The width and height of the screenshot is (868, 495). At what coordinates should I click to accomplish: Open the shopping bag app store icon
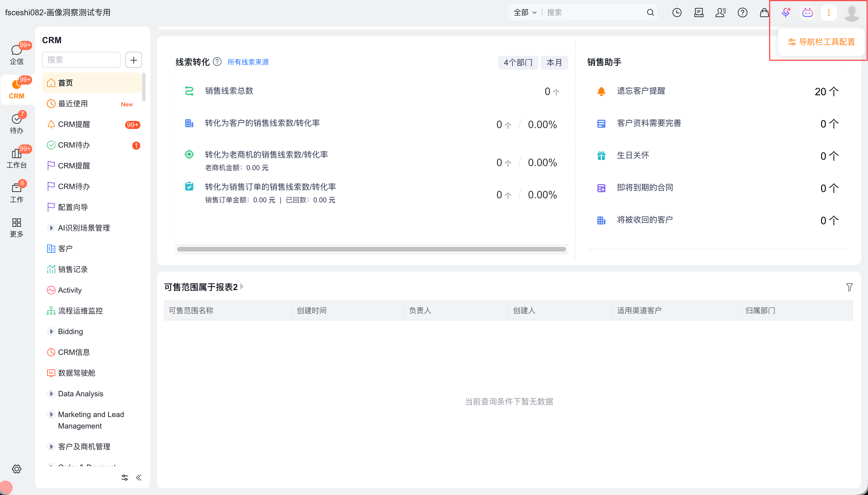pos(764,13)
